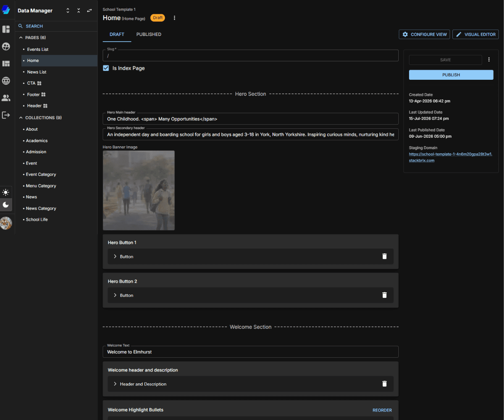This screenshot has width=504, height=420.
Task: Click the Search label in sidebar
Action: [34, 26]
